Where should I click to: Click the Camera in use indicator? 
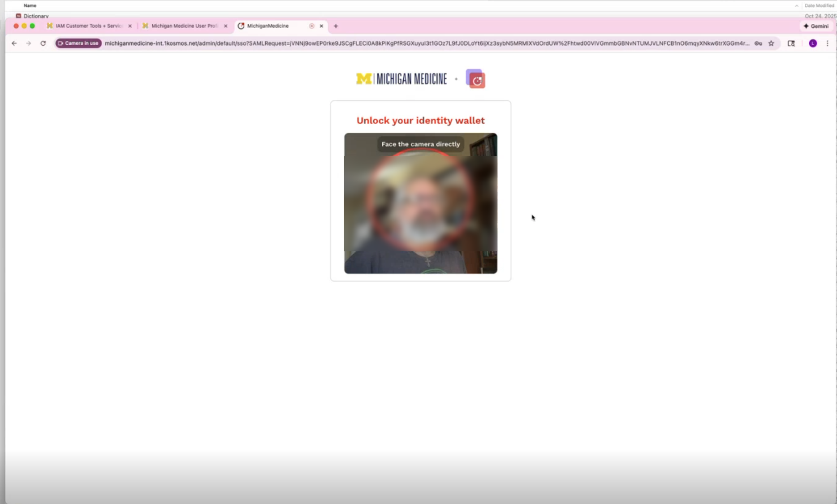(78, 43)
